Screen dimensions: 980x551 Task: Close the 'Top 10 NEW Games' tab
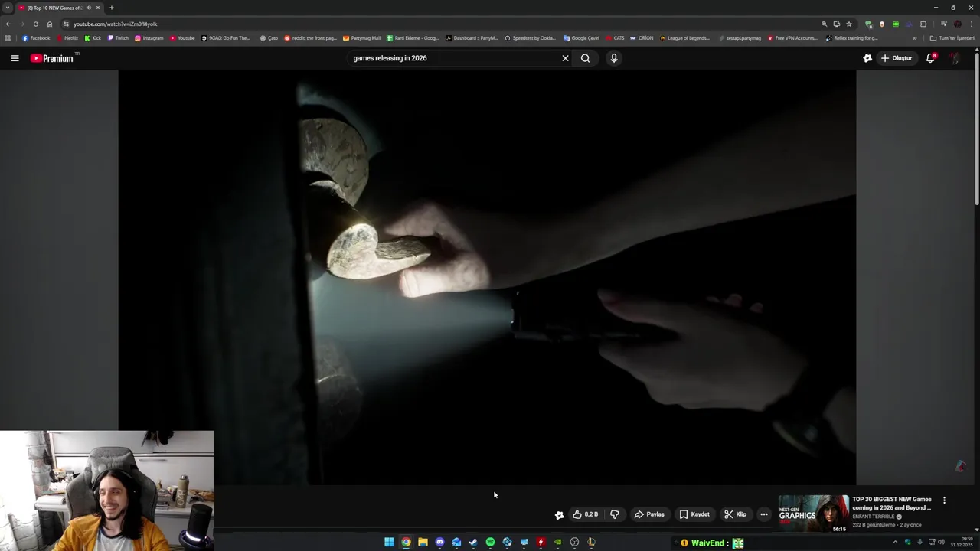click(x=98, y=8)
